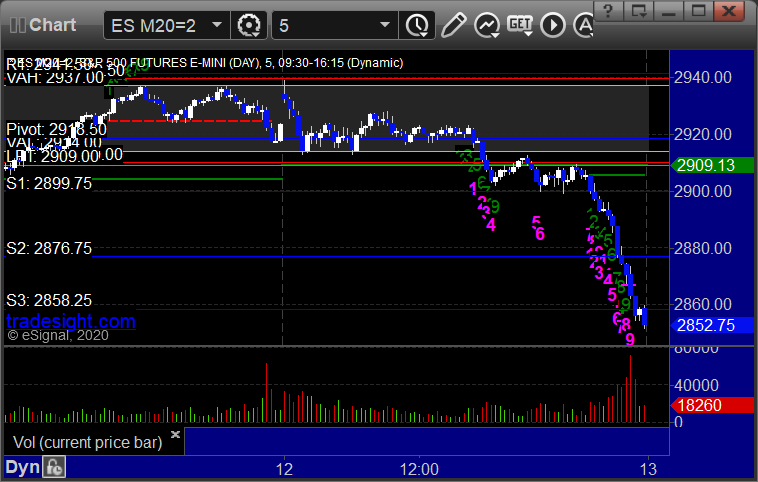Click the green 2909.13 price marker
Image resolution: width=758 pixels, height=482 pixels.
pos(713,165)
